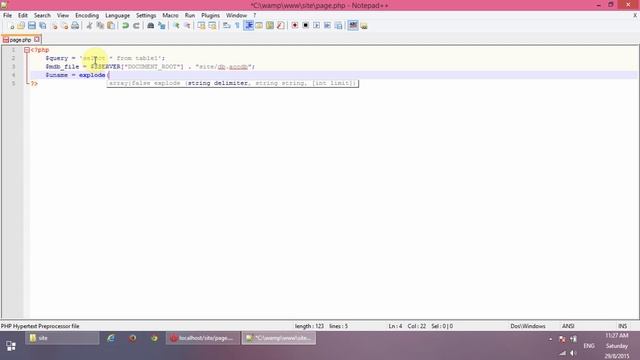This screenshot has width=640, height=360.
Task: Toggle the highlighted indent guide button
Action: coord(249,26)
